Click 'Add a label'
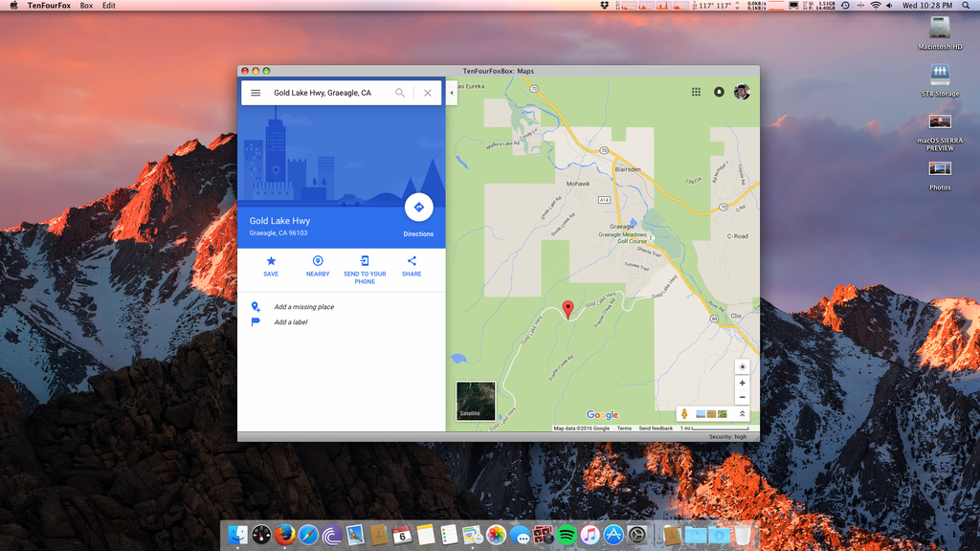 pyautogui.click(x=291, y=322)
